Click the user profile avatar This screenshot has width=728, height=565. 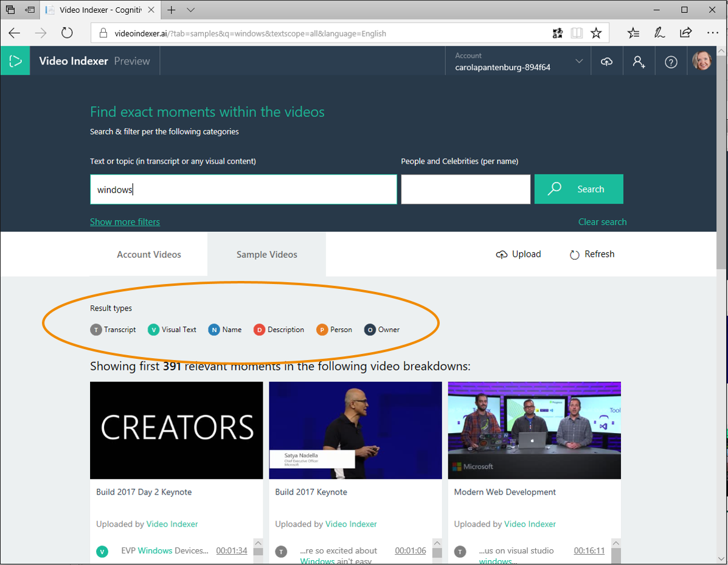701,61
